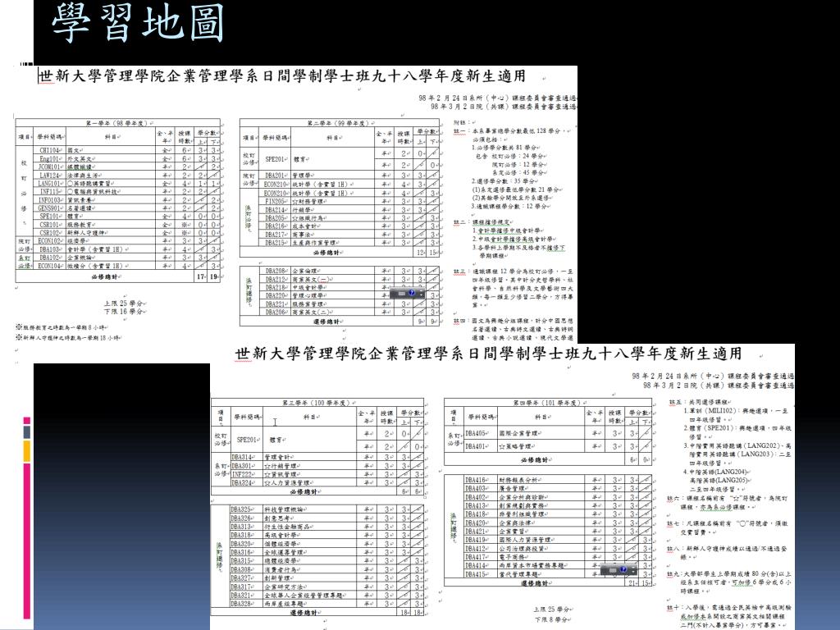Minimize the language bar over the fourth-year table
Viewport: 840px width, 630px height.
(633, 568)
